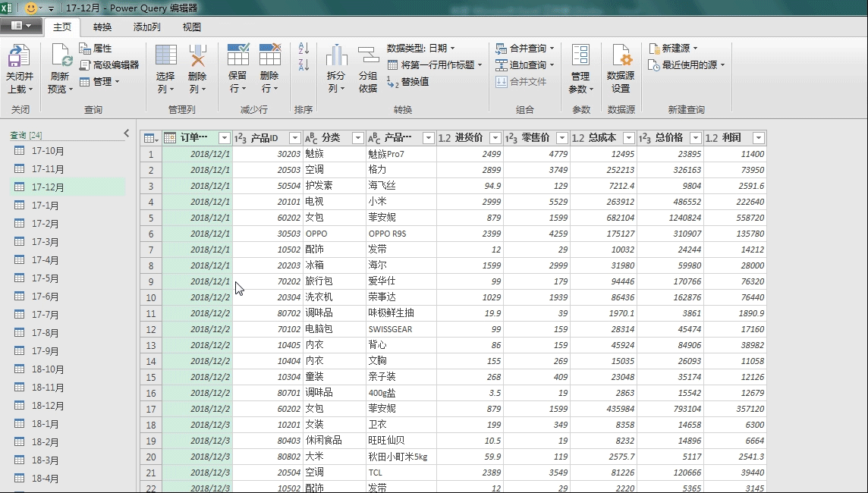Click the table corner menu icon in grid
Viewport: 868px width, 493px height.
(150, 138)
